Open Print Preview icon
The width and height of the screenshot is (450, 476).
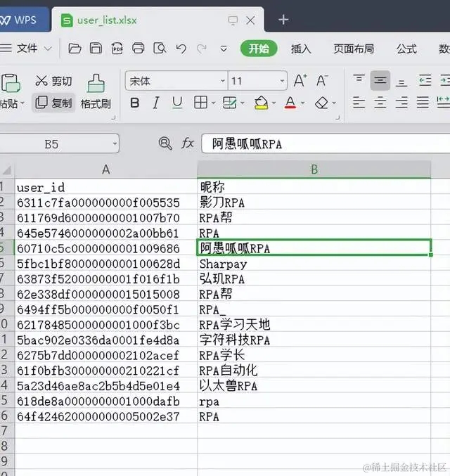pyautogui.click(x=160, y=49)
